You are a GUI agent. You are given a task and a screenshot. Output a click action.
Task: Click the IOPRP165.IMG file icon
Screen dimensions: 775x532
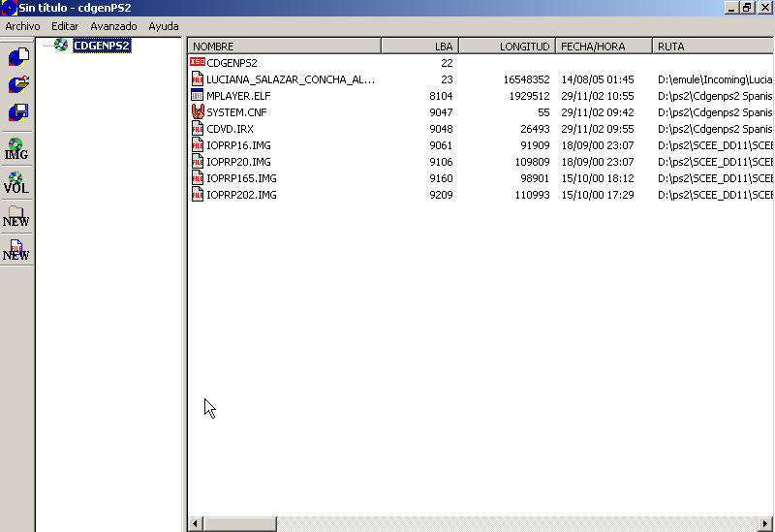click(198, 177)
